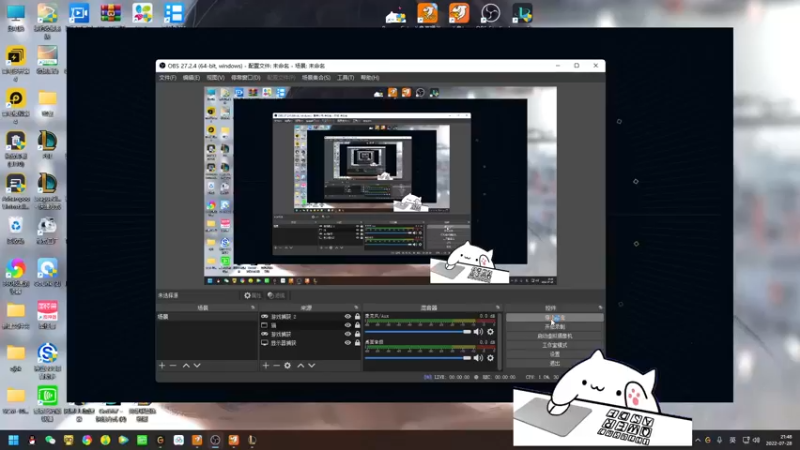Open the 文件(F) File menu
The image size is (800, 450).
tap(167, 78)
